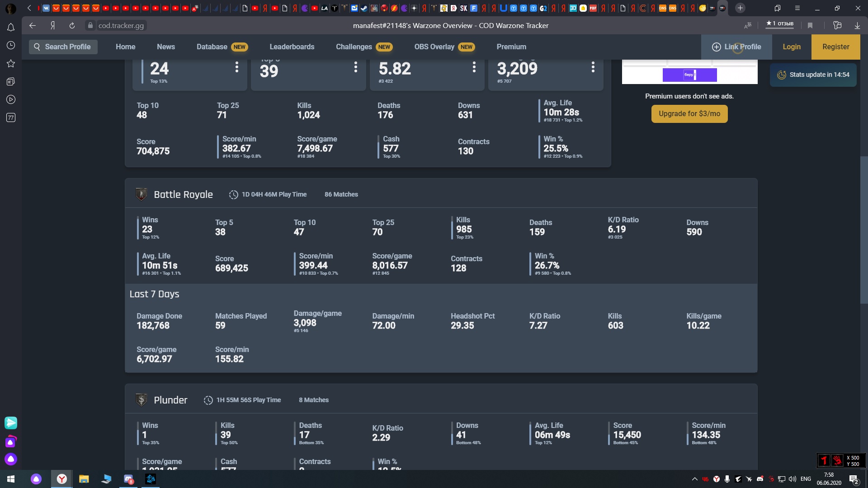Click the Battle Royale mode icon
The width and height of the screenshot is (868, 488).
142,194
